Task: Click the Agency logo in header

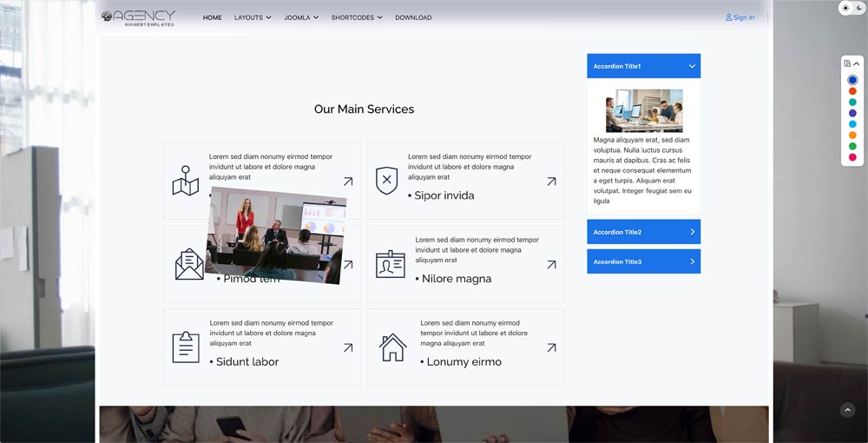Action: pos(138,17)
